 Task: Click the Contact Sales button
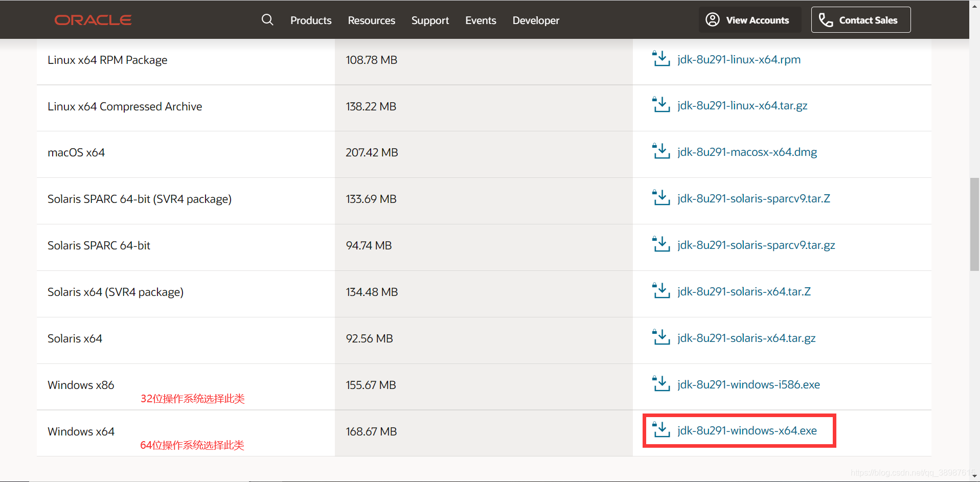(861, 20)
